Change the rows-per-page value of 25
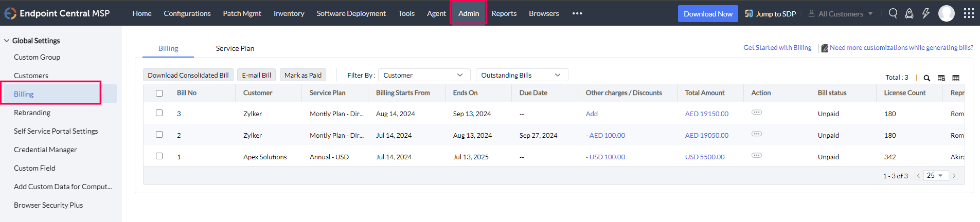The width and height of the screenshot is (980, 222). tap(935, 176)
